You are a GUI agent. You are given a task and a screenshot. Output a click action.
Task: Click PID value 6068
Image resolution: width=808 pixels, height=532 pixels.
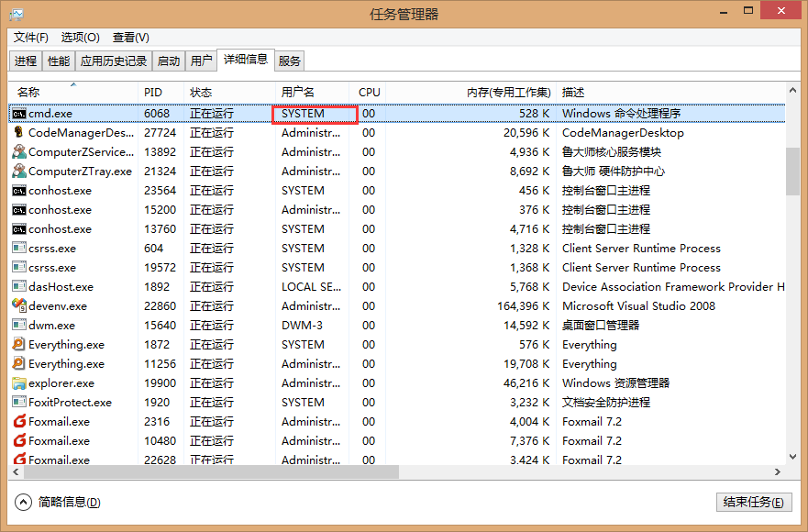[157, 114]
